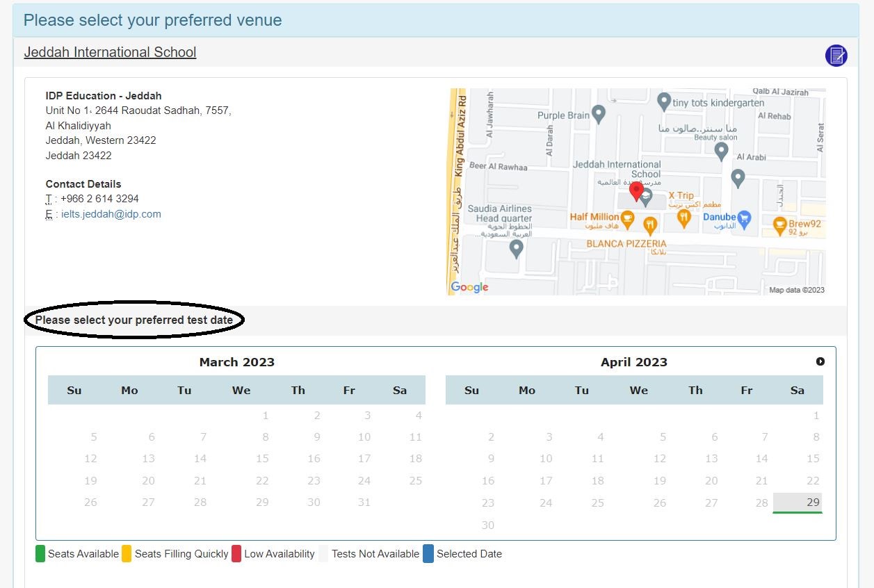Click the X Trip restaurant marker
This screenshot has width=874, height=588.
pos(683,218)
